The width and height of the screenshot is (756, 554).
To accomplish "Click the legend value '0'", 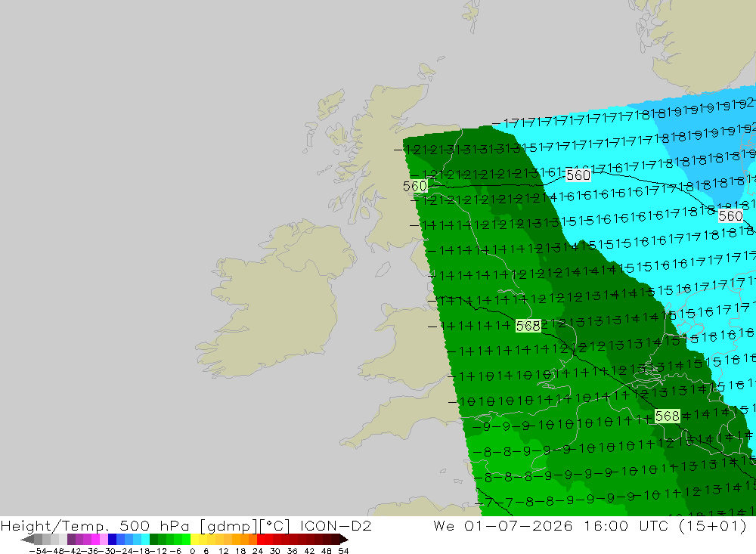I will point(192,551).
